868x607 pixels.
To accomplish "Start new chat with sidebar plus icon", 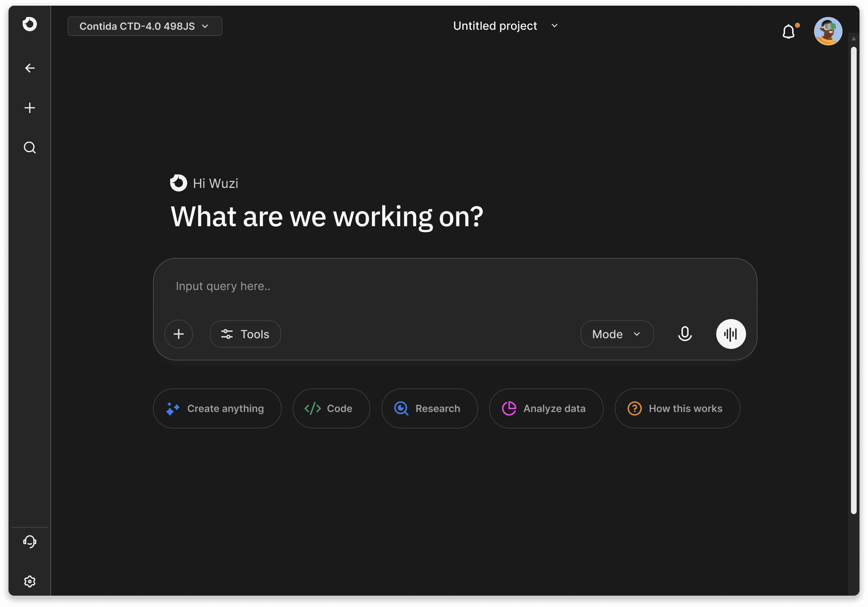I will click(29, 108).
